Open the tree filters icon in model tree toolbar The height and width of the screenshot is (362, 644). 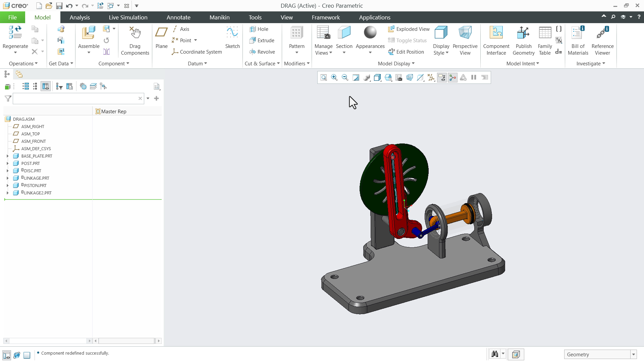(x=59, y=86)
